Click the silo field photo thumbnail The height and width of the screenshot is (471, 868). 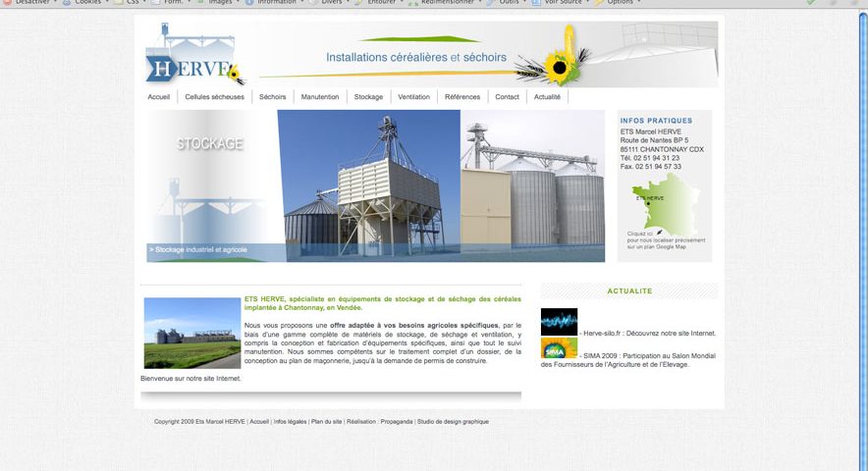(191, 333)
